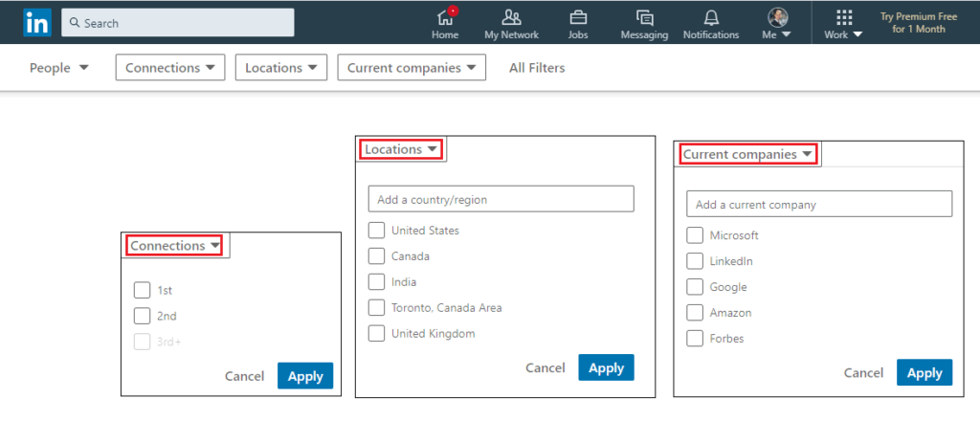980x443 pixels.
Task: Expand Current companies filter in top bar
Action: click(412, 67)
